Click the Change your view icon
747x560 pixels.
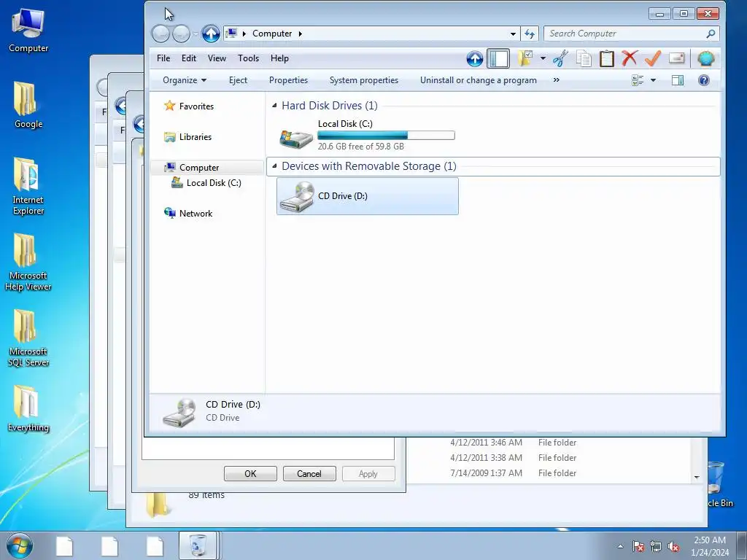638,80
